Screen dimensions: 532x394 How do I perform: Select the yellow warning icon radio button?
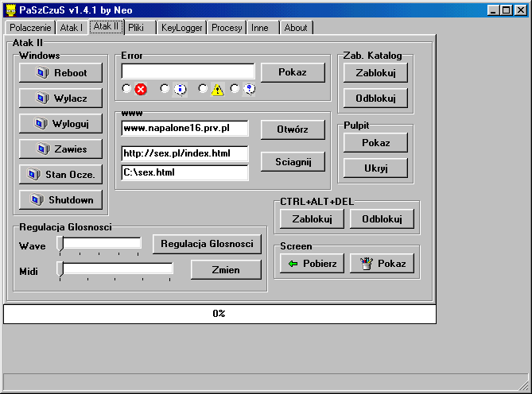pos(203,89)
